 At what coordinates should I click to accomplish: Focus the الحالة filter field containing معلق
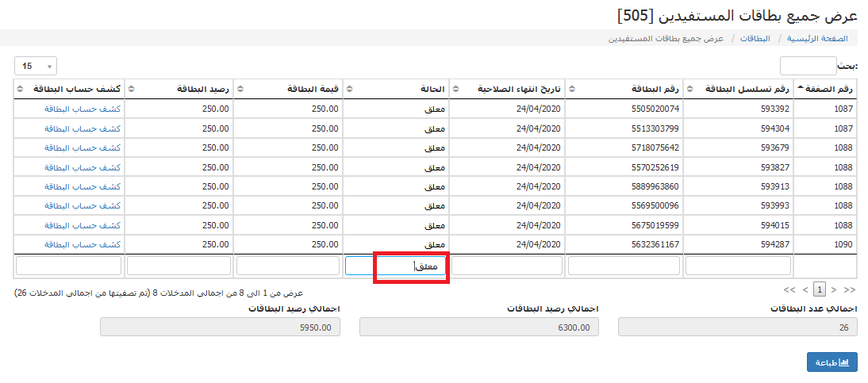click(x=397, y=266)
